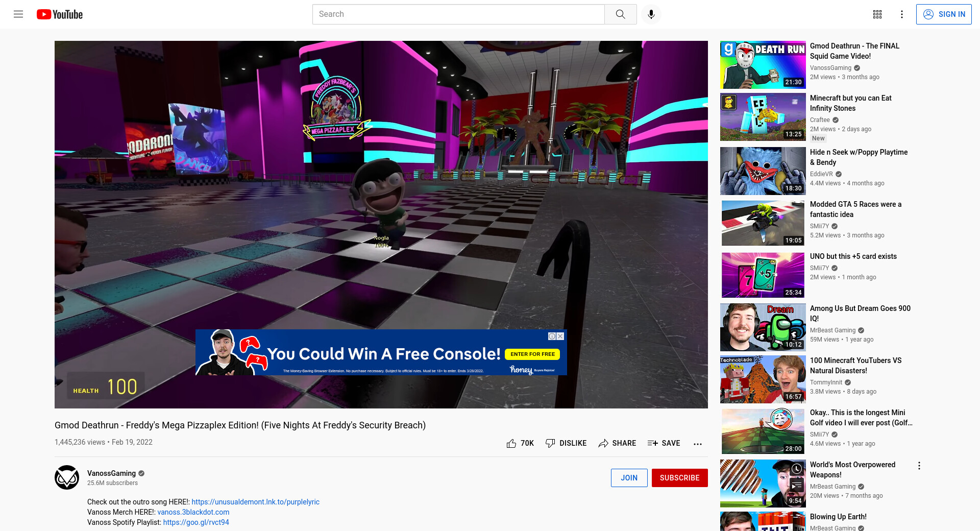
Task: Click Enter For Free ad button
Action: coord(532,354)
